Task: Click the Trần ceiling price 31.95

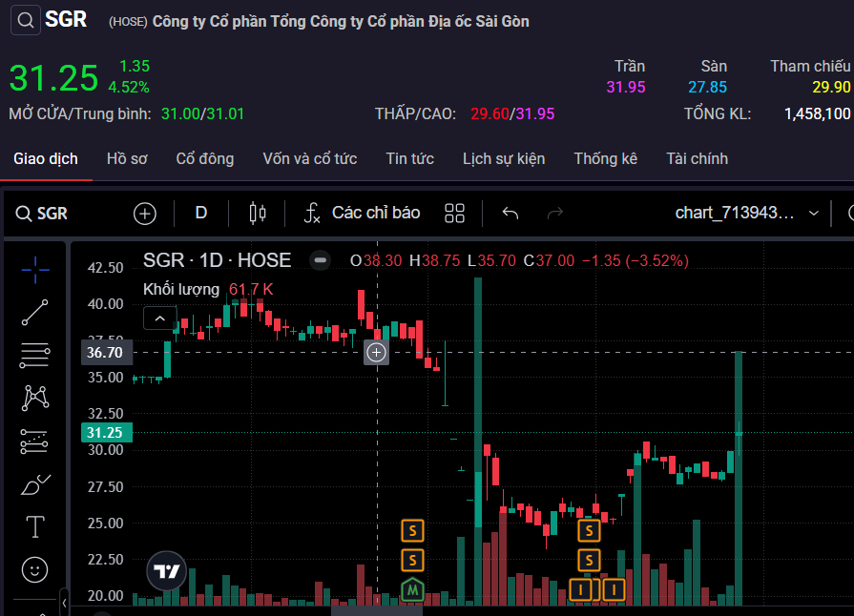Action: [x=626, y=87]
